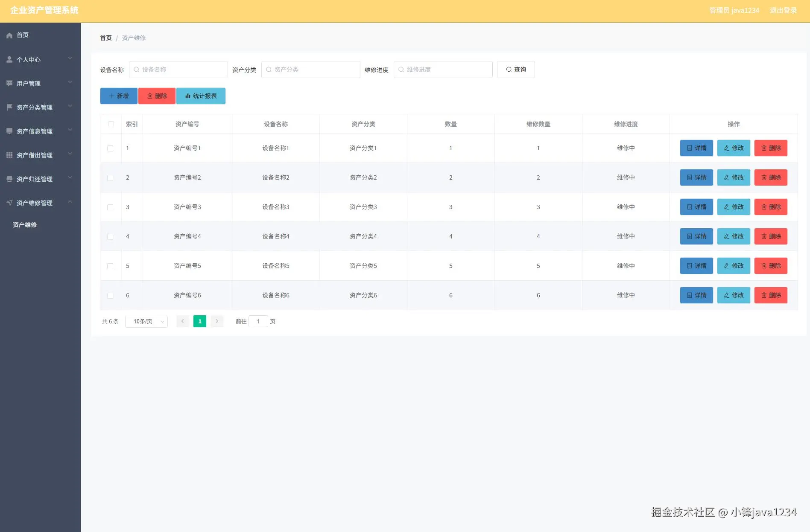Image resolution: width=810 pixels, height=532 pixels.
Task: Expand the 用户管理 menu chevron
Action: tap(70, 82)
